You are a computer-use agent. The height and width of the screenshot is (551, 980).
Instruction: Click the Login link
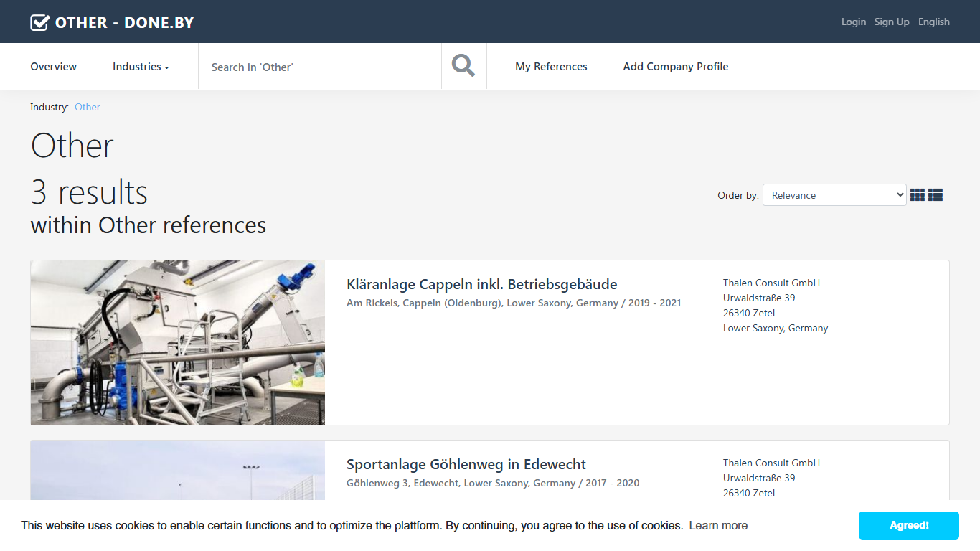click(x=854, y=22)
